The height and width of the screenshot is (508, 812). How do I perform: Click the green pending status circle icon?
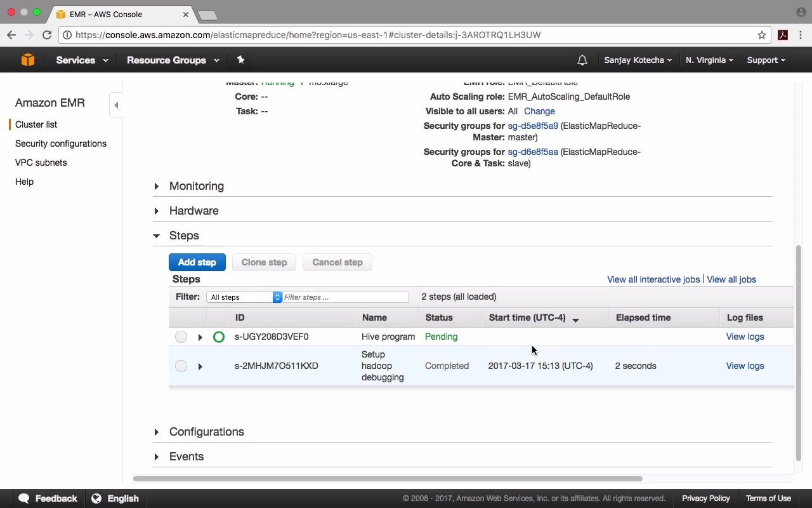pyautogui.click(x=219, y=337)
